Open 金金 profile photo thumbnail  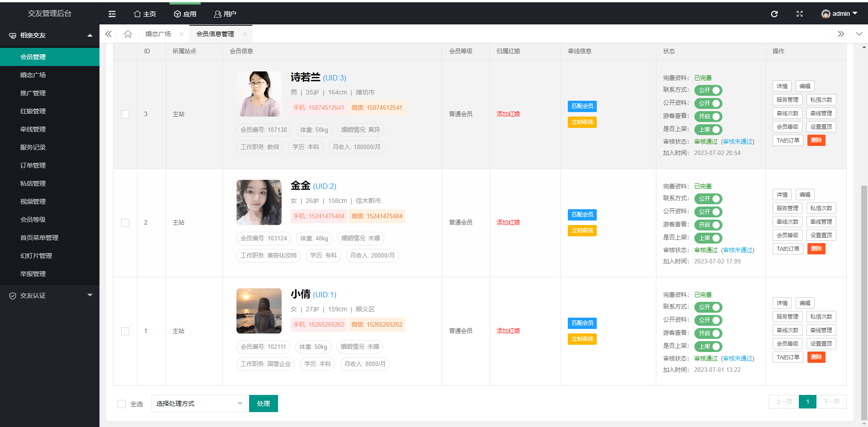pos(259,202)
